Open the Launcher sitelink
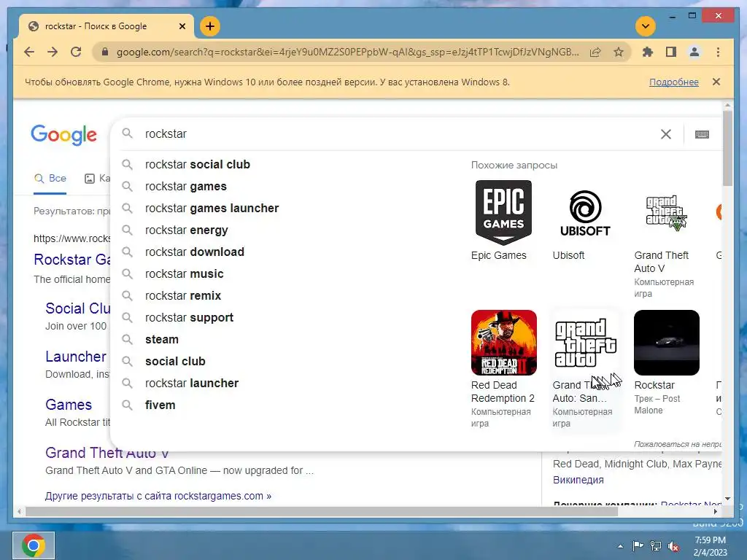 76,357
